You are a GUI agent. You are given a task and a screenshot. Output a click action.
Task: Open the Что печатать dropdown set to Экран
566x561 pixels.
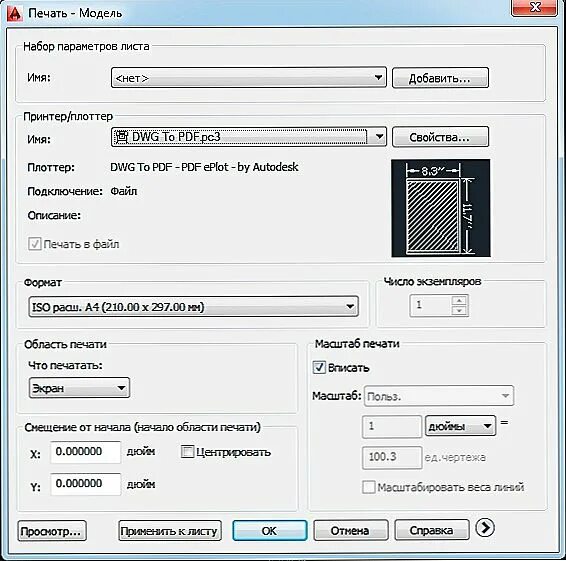point(79,388)
